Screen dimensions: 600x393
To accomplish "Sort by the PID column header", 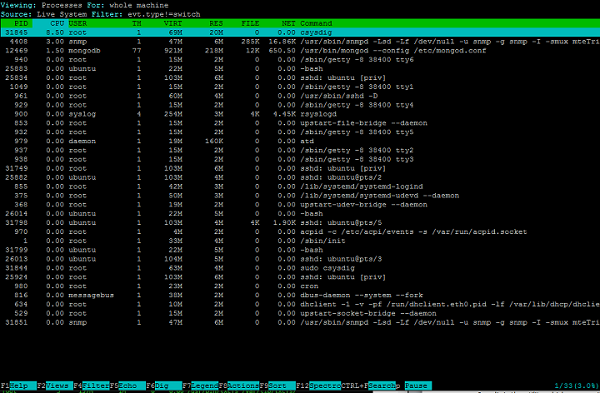I will click(21, 23).
